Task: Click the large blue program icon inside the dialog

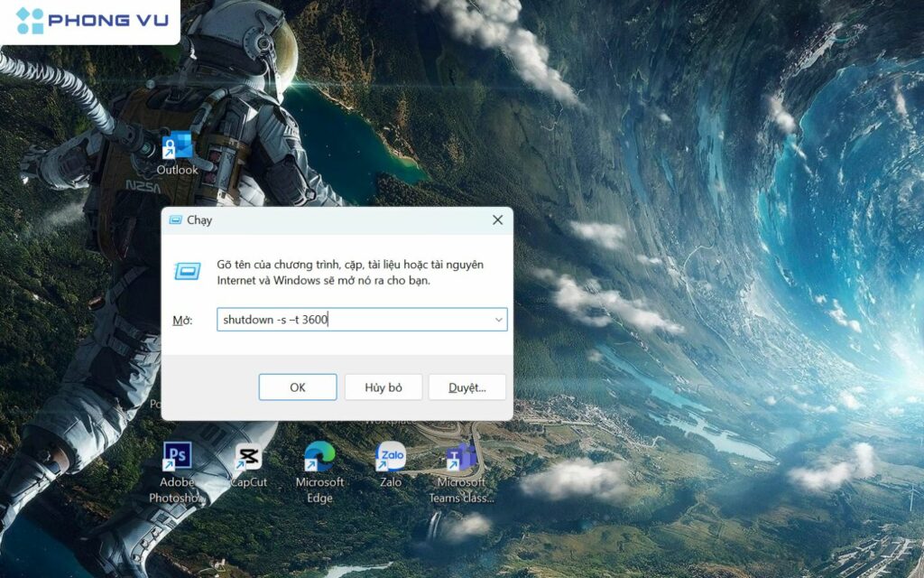Action: tap(189, 269)
